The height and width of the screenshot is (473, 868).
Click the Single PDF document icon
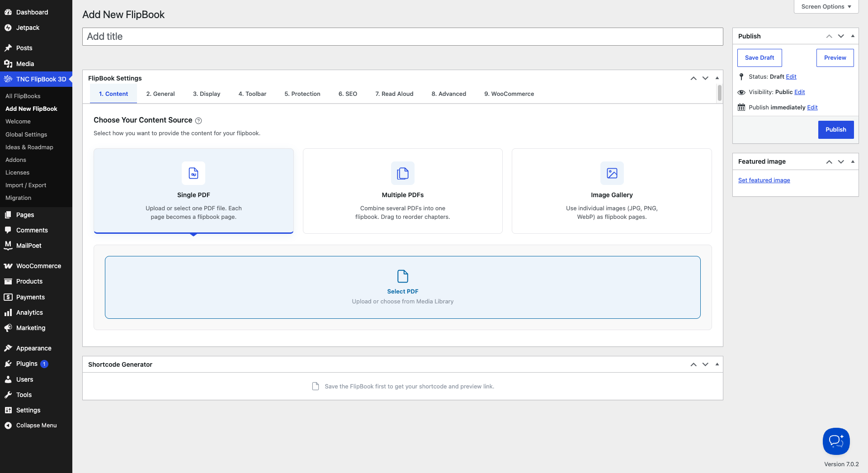click(x=193, y=173)
